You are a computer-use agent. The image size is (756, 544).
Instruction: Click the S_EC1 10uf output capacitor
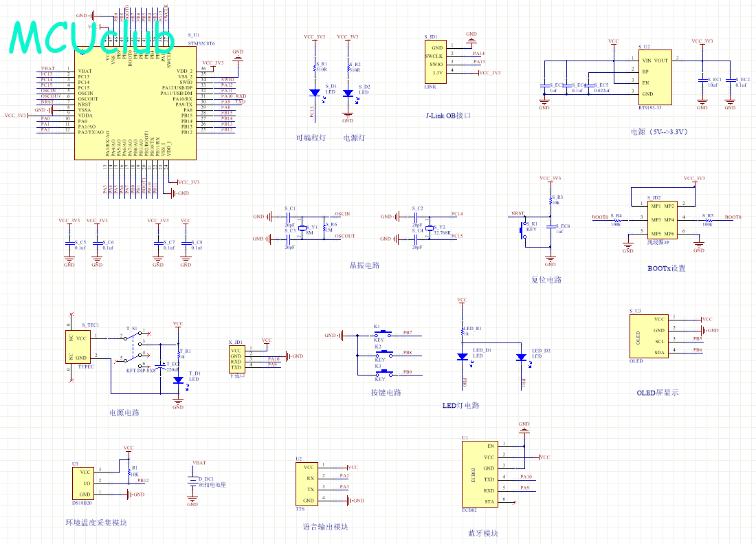[702, 80]
